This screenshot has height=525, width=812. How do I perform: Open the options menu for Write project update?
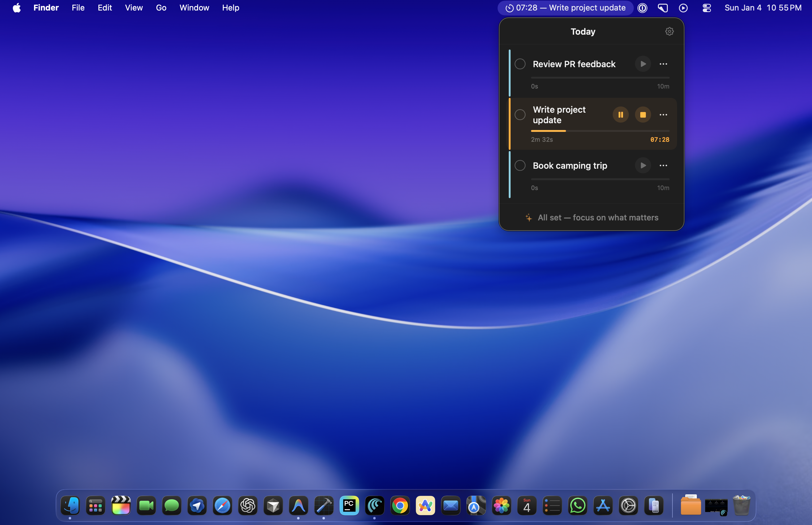[x=663, y=115]
